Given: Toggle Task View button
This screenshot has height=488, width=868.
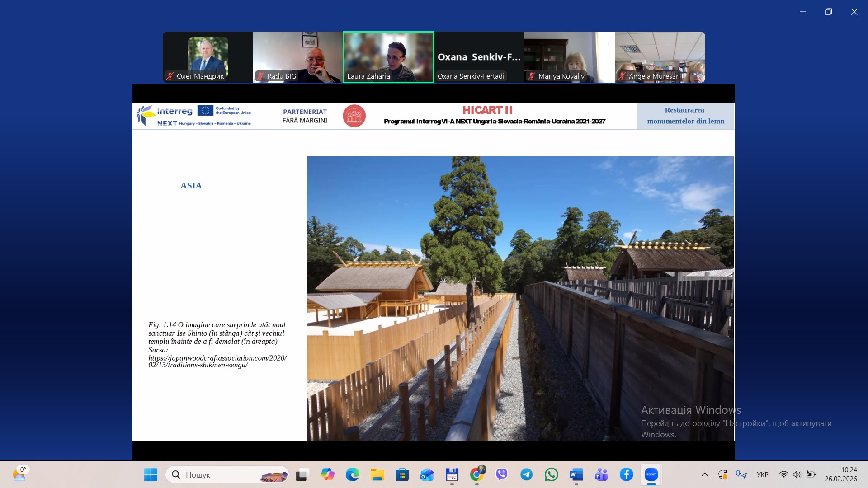Looking at the screenshot, I should [x=302, y=474].
